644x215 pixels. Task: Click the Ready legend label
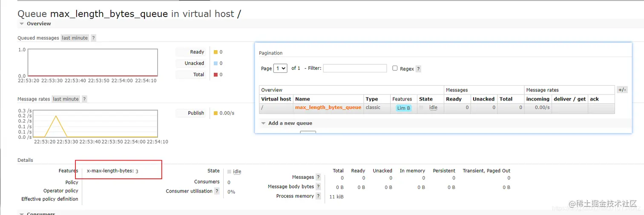pos(197,52)
